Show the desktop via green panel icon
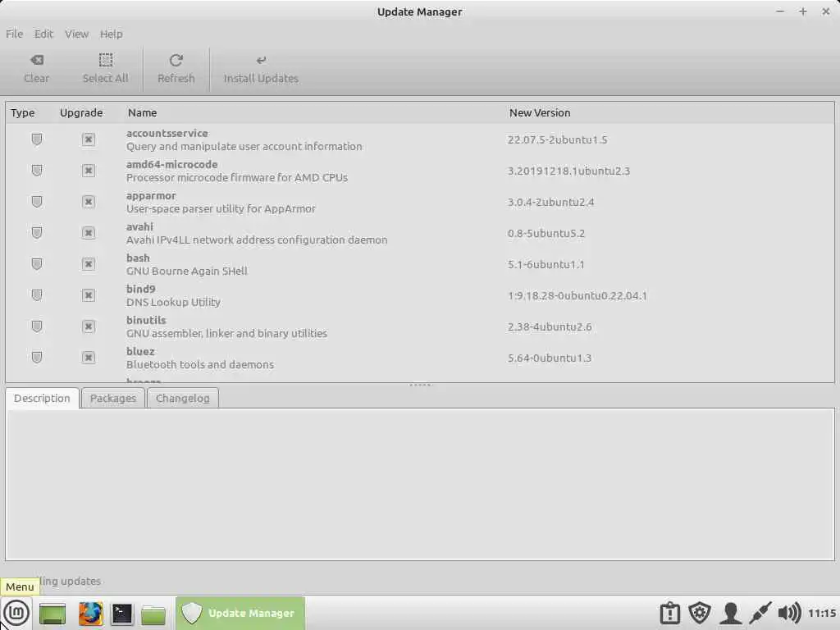Viewport: 840px width, 630px height. pyautogui.click(x=52, y=614)
